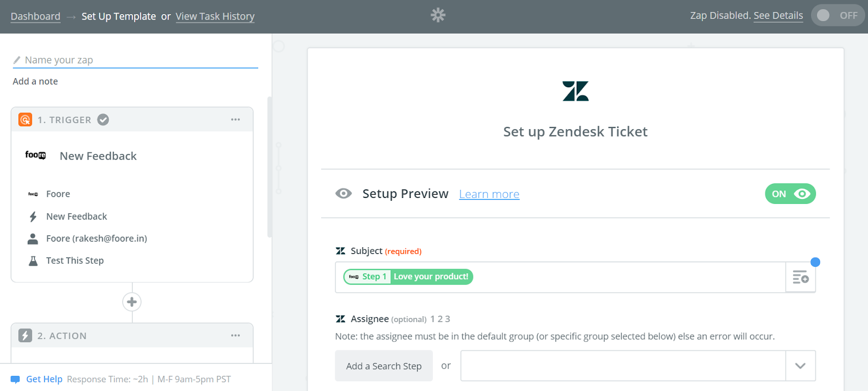Open See Details for disabled zap
This screenshot has height=391, width=868.
(x=778, y=16)
